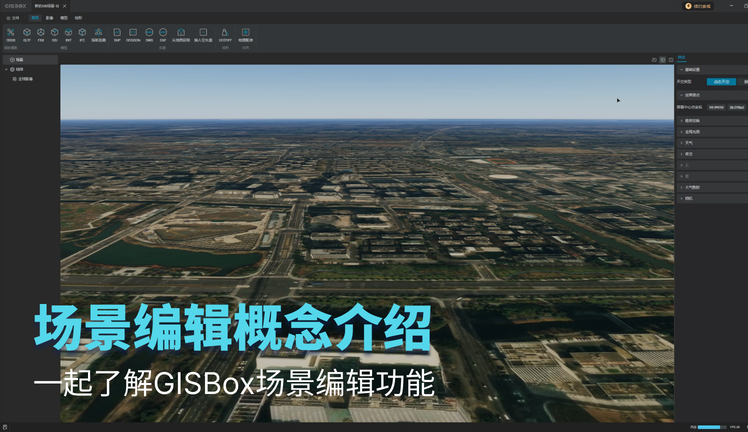Choose the IFC model import icon

click(x=82, y=34)
